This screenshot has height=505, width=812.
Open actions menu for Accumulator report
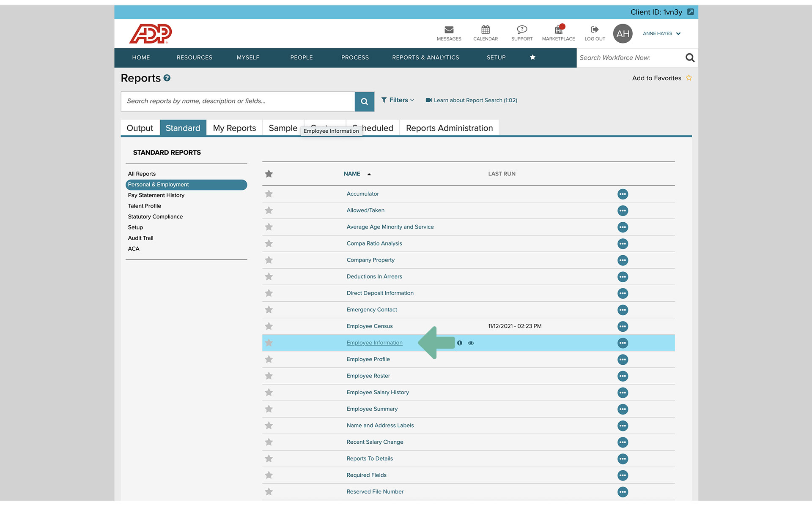623,194
